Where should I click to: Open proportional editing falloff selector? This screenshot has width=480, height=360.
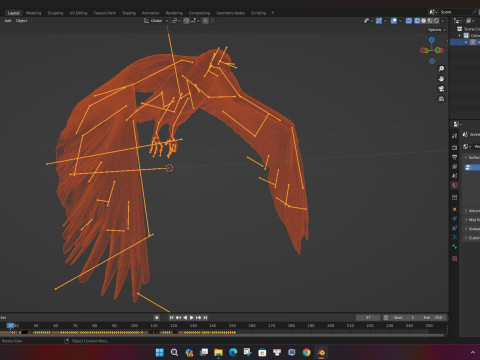(212, 21)
